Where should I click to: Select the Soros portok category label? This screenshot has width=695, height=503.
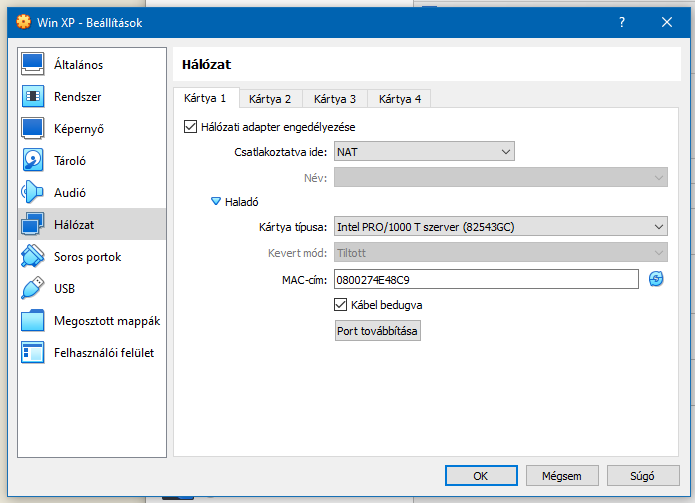[x=88, y=257]
